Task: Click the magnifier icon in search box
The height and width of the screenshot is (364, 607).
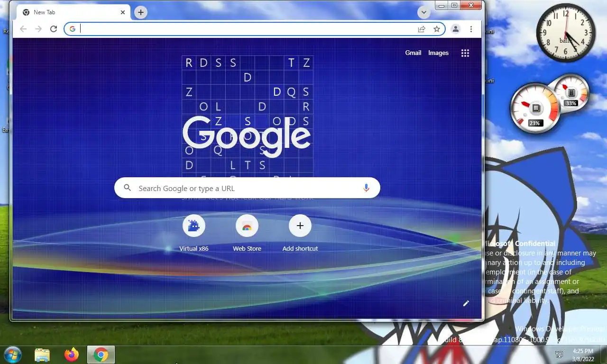Action: coord(127,188)
